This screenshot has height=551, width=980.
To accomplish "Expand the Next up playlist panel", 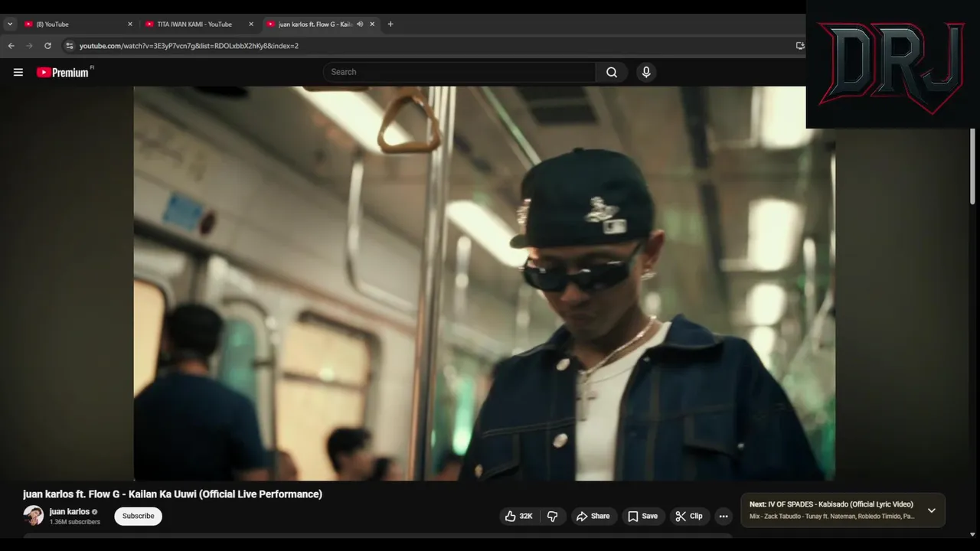I will point(932,510).
